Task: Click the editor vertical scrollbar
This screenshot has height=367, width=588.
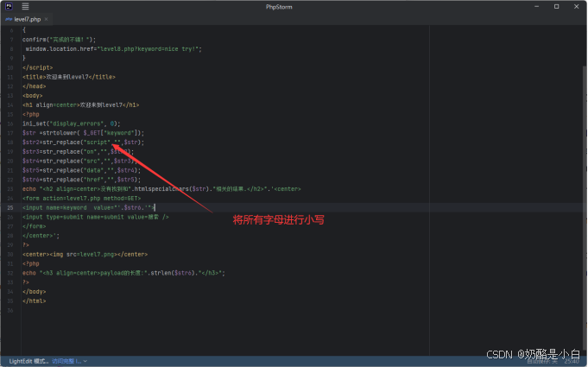Action: (x=585, y=210)
